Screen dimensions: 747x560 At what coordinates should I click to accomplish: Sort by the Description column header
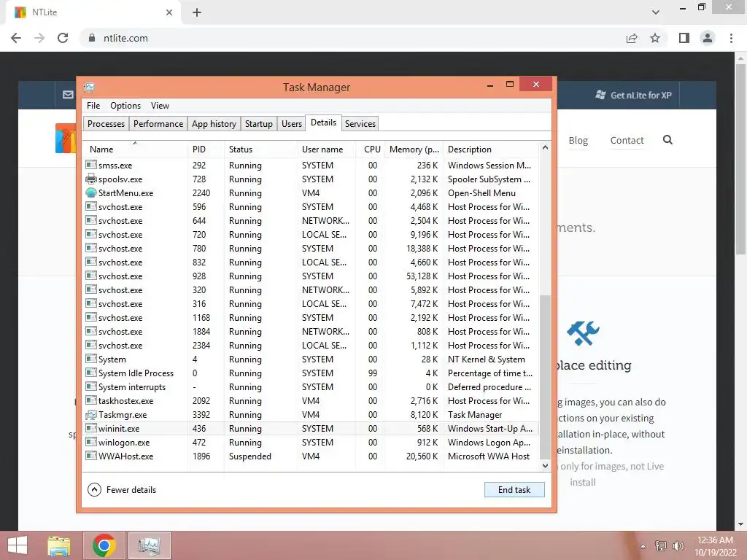click(491, 149)
